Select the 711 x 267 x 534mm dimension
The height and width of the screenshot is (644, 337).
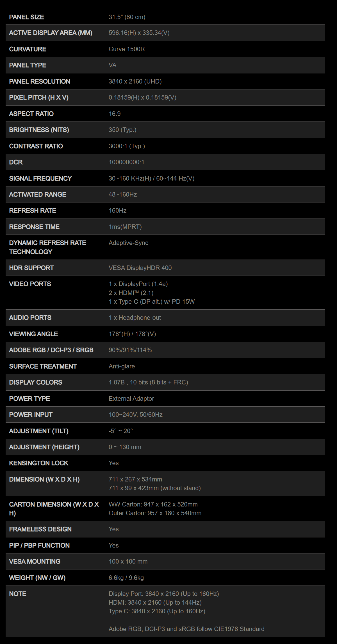135,479
